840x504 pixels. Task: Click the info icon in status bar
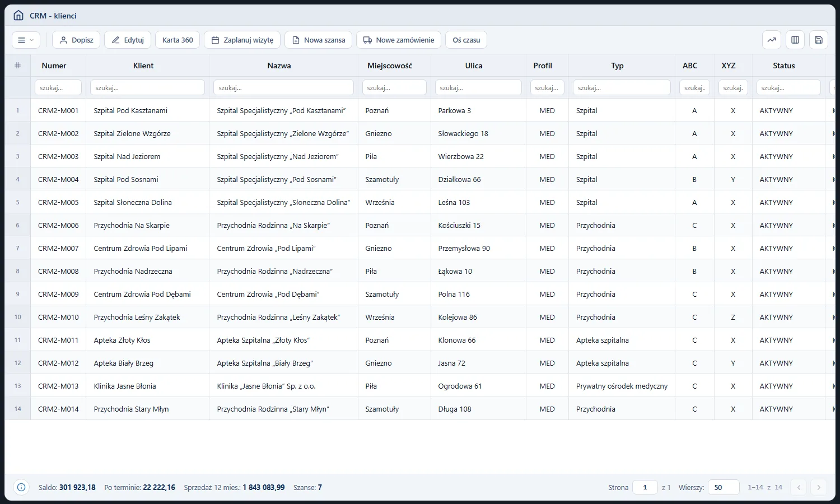pyautogui.click(x=21, y=487)
